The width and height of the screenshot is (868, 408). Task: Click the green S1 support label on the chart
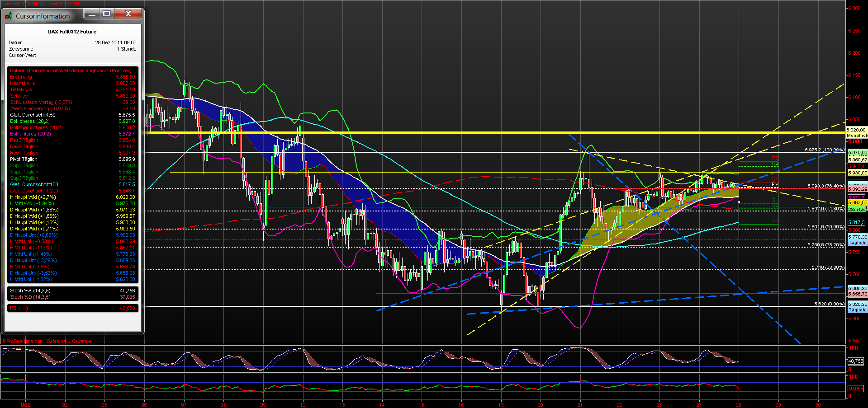point(774,199)
